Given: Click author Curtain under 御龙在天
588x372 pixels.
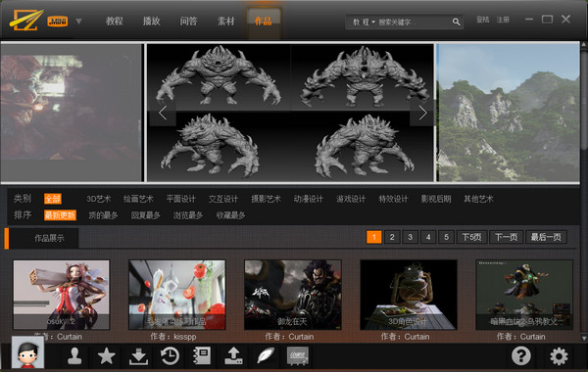Looking at the screenshot, I should tap(301, 337).
